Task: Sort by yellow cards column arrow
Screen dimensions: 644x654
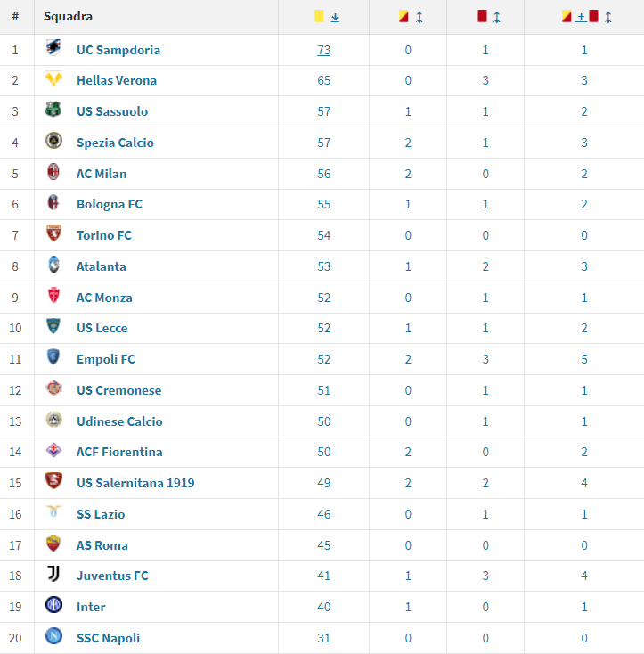Action: [335, 17]
